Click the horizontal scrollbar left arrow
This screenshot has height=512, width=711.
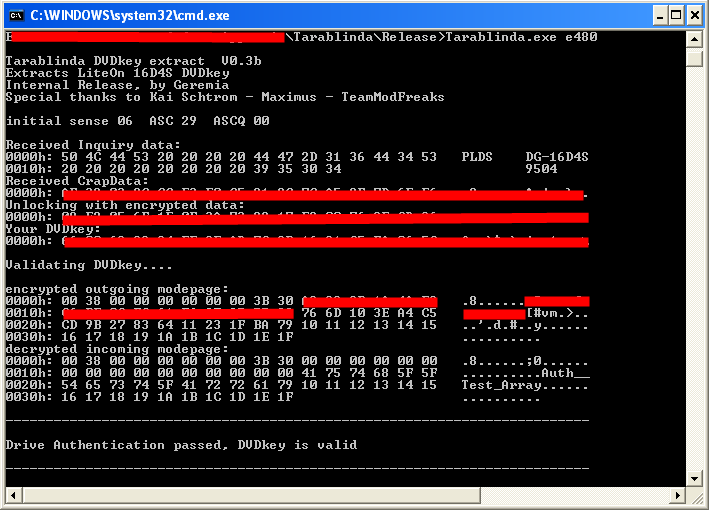(13, 496)
